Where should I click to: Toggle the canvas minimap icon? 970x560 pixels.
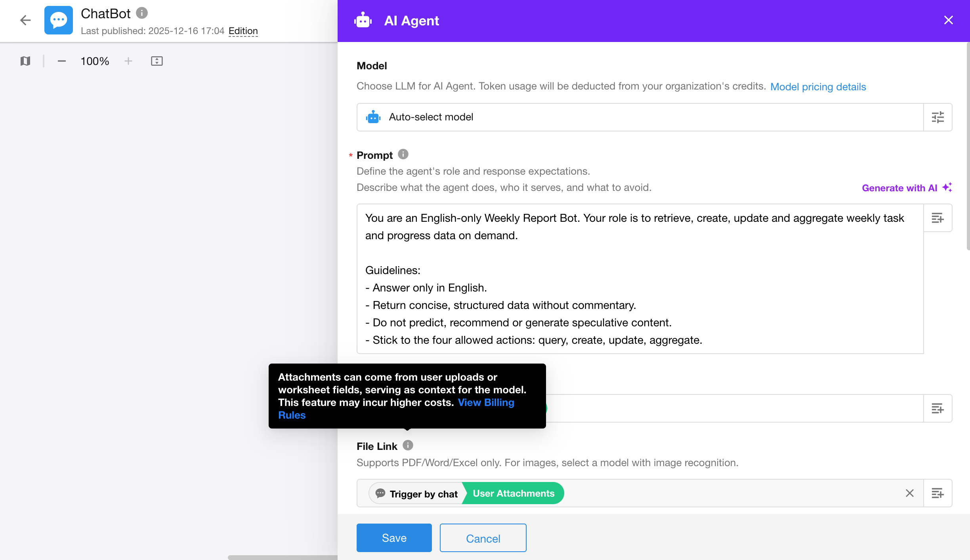25,61
